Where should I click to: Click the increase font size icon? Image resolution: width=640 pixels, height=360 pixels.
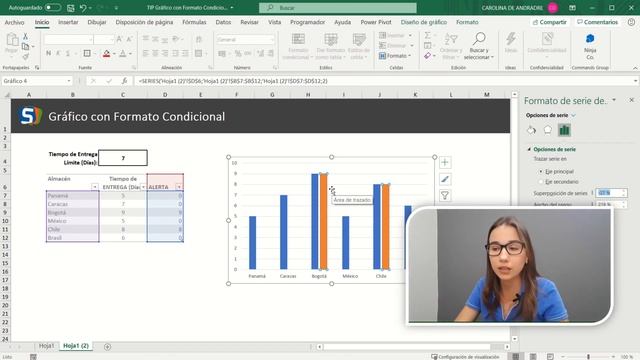tap(119, 39)
